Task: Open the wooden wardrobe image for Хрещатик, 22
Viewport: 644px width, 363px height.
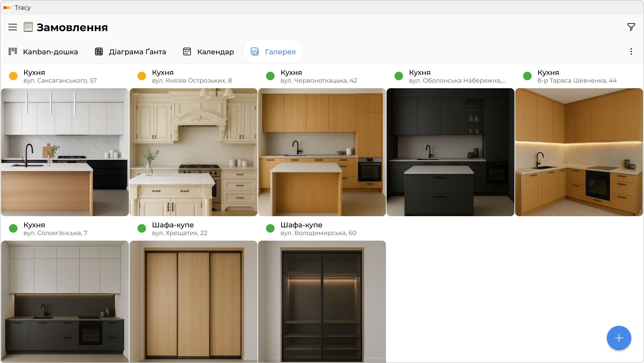Action: click(x=193, y=301)
